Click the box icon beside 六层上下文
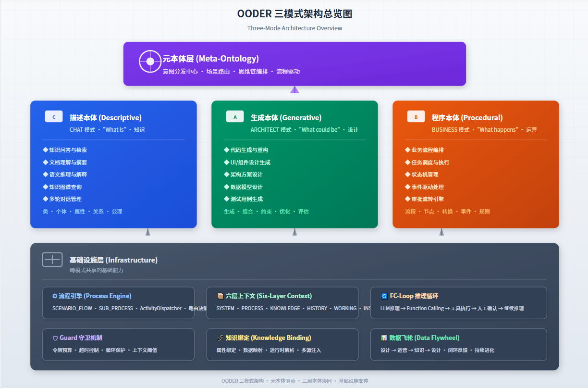 pos(220,296)
